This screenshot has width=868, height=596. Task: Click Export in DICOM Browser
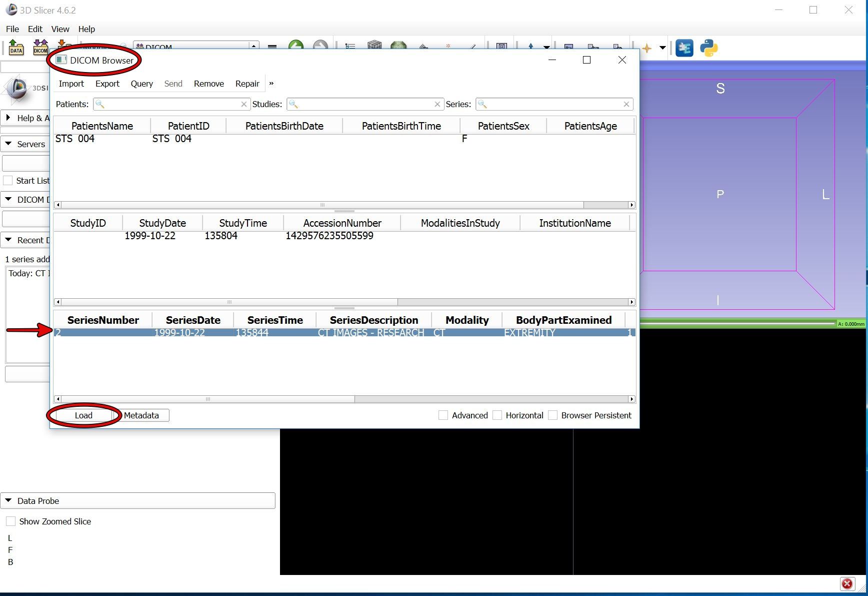(107, 84)
